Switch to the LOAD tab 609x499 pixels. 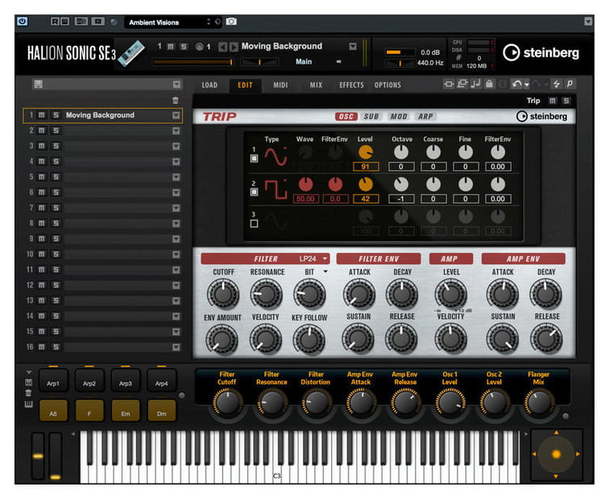point(209,85)
